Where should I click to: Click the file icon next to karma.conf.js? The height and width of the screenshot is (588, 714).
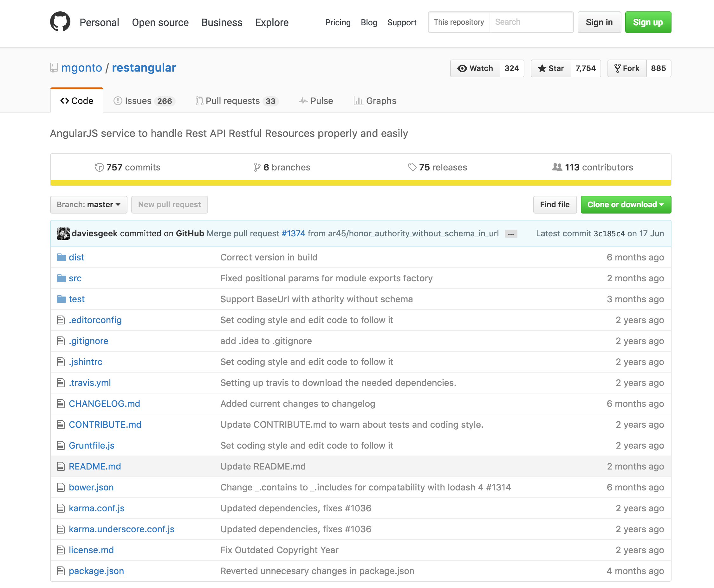[61, 508]
